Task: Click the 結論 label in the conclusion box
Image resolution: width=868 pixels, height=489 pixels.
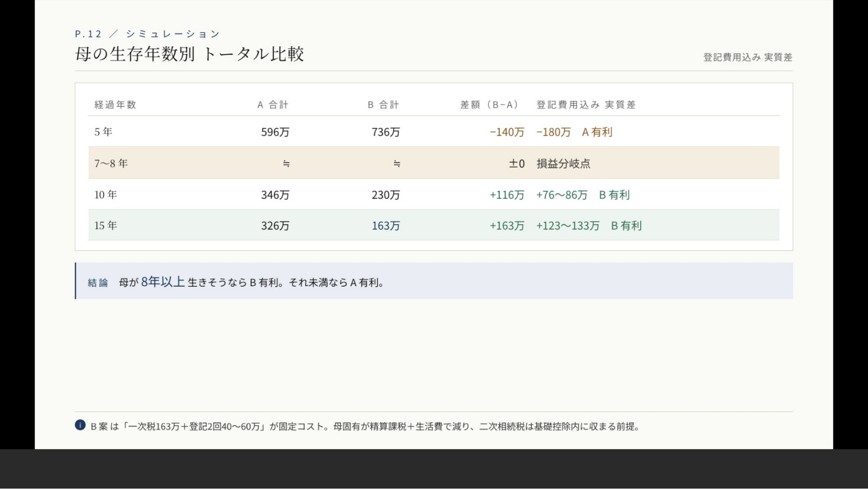Action: click(x=98, y=283)
